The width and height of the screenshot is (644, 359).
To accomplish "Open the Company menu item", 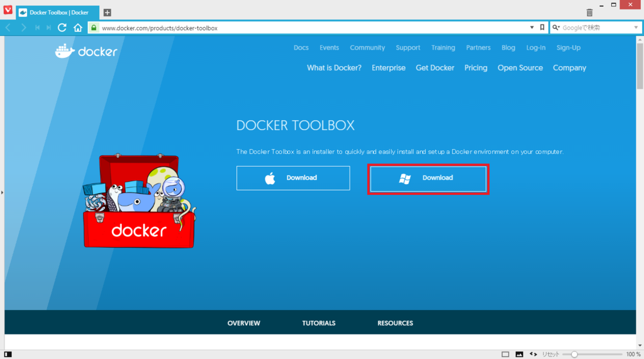I will click(569, 68).
